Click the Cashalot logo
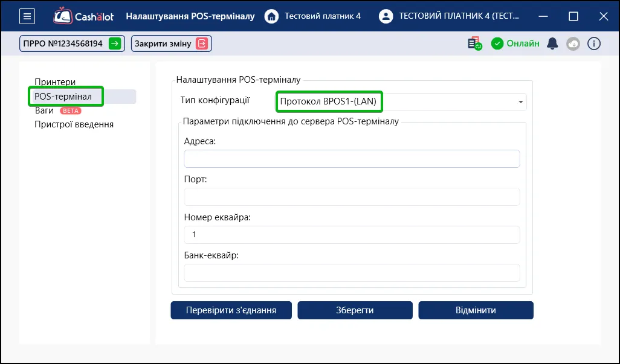 83,16
